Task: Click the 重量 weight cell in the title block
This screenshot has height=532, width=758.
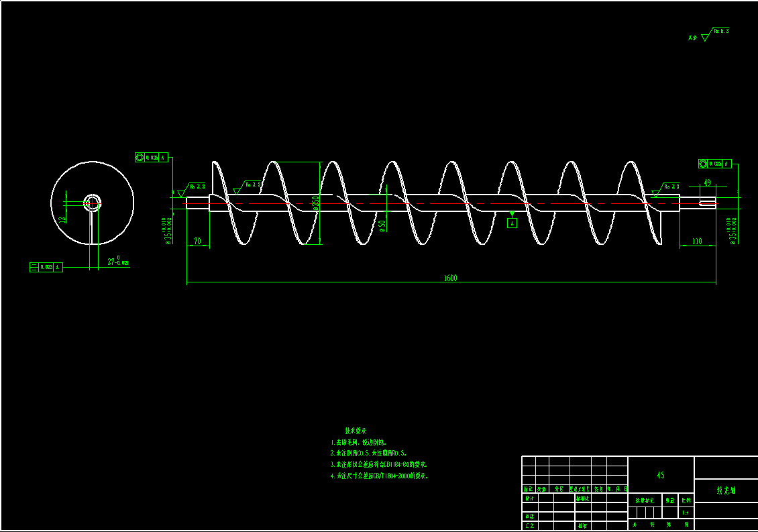Action: 670,500
